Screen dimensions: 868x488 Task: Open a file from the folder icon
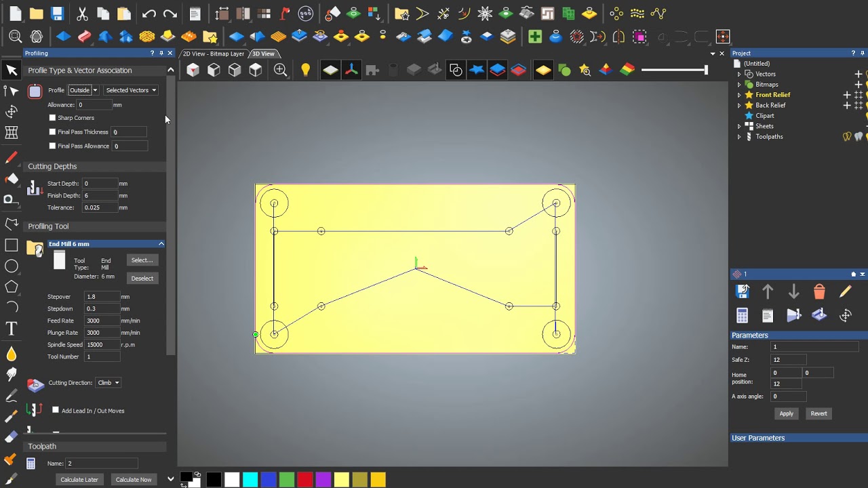37,14
